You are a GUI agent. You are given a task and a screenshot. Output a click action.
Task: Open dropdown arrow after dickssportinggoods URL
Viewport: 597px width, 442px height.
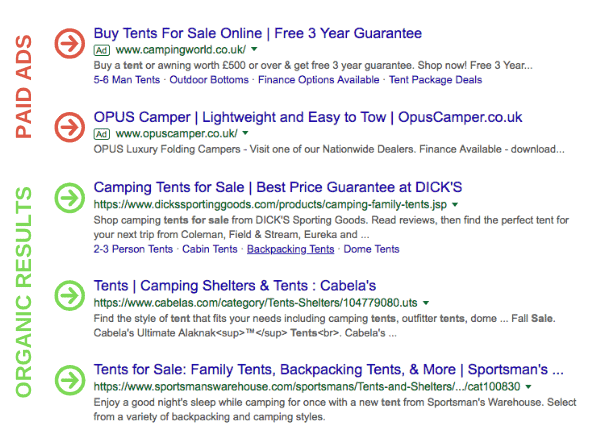point(455,204)
